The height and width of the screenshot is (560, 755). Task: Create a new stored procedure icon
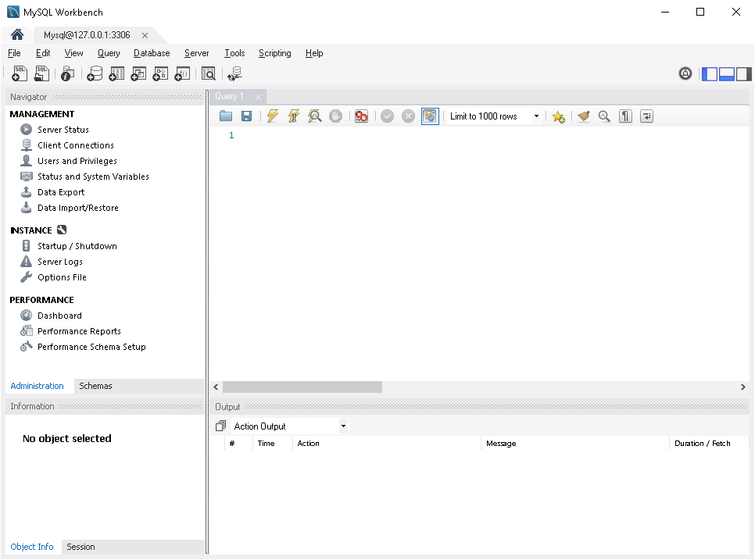(x=160, y=73)
